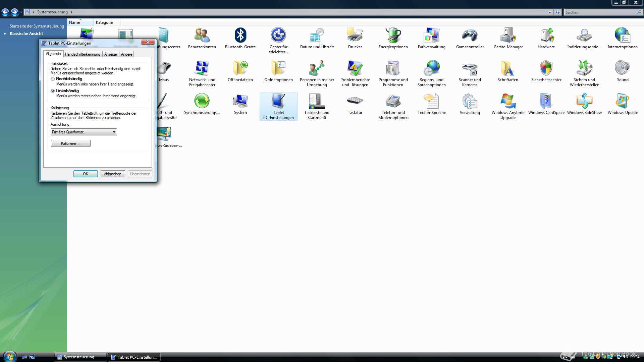Switch to the Anzeige tab

click(x=110, y=54)
